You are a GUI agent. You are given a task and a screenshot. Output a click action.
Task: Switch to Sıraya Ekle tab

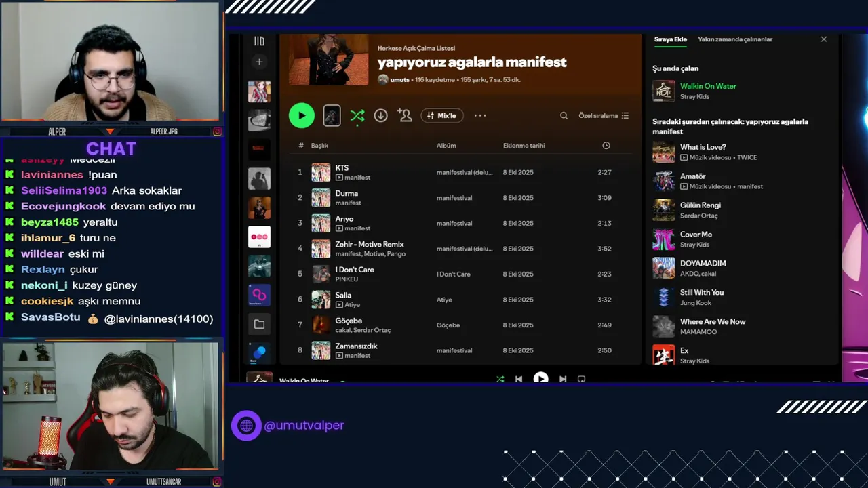(x=671, y=39)
